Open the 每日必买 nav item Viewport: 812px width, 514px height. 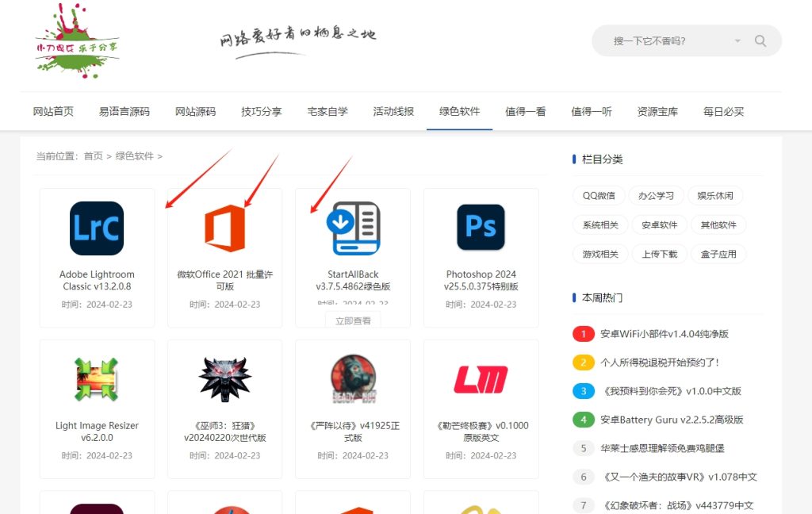pos(723,111)
